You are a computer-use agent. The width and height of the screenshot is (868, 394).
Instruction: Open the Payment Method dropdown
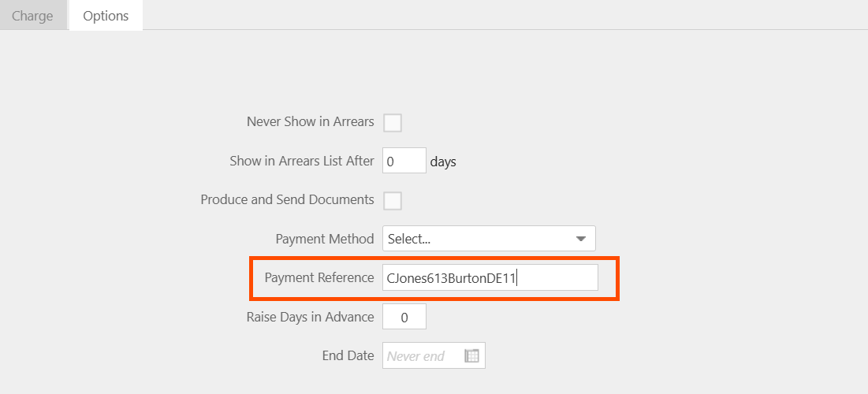[x=489, y=239]
